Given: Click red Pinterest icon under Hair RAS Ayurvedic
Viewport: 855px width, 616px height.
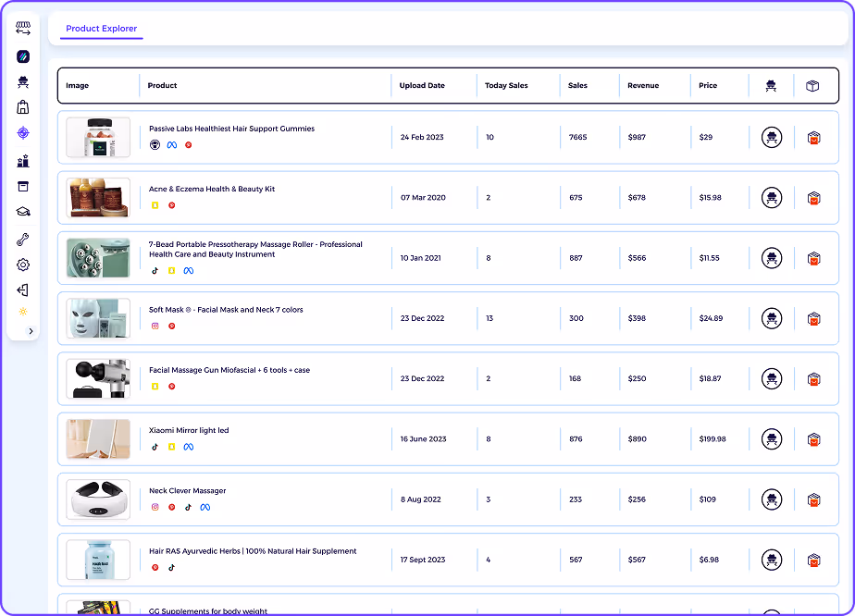Looking at the screenshot, I should (x=155, y=568).
